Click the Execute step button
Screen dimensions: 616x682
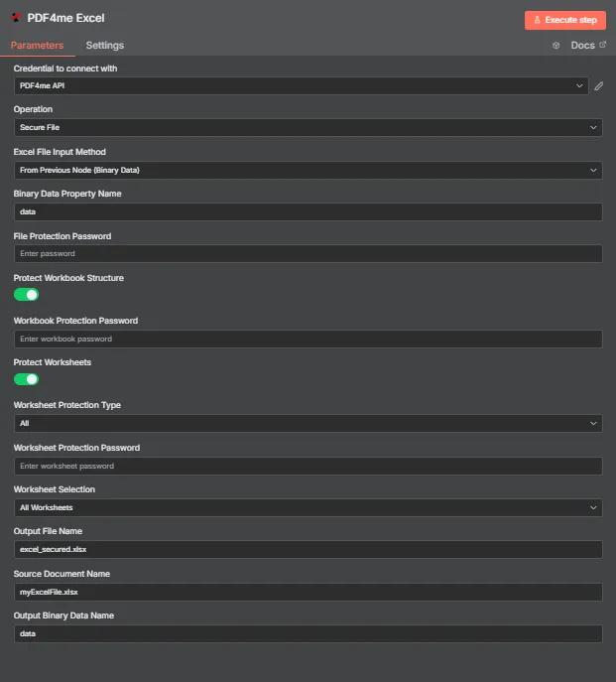pos(564,20)
